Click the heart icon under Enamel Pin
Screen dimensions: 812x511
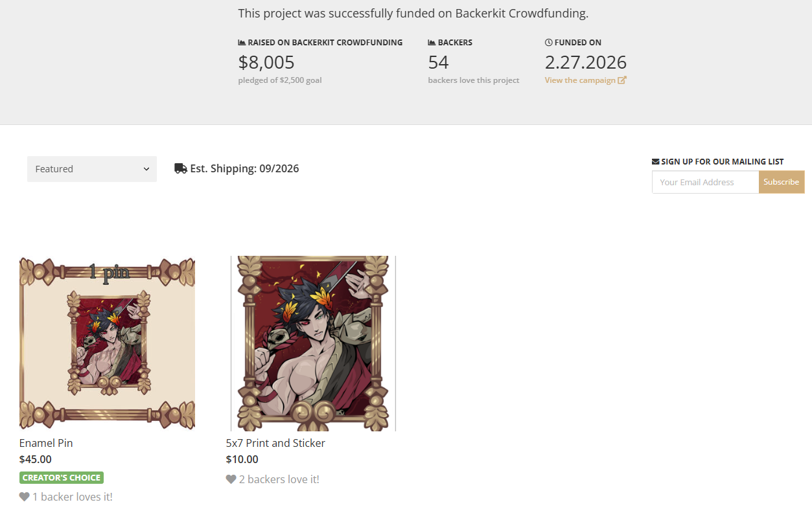point(25,497)
